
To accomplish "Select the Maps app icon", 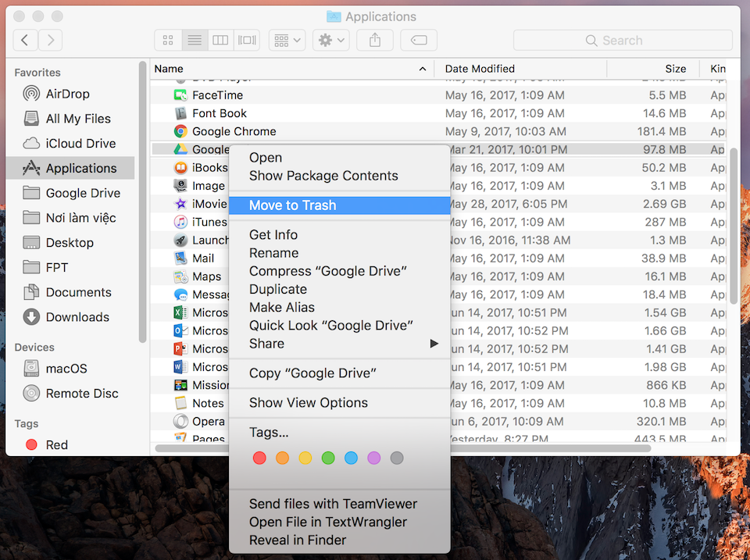I will pyautogui.click(x=180, y=277).
